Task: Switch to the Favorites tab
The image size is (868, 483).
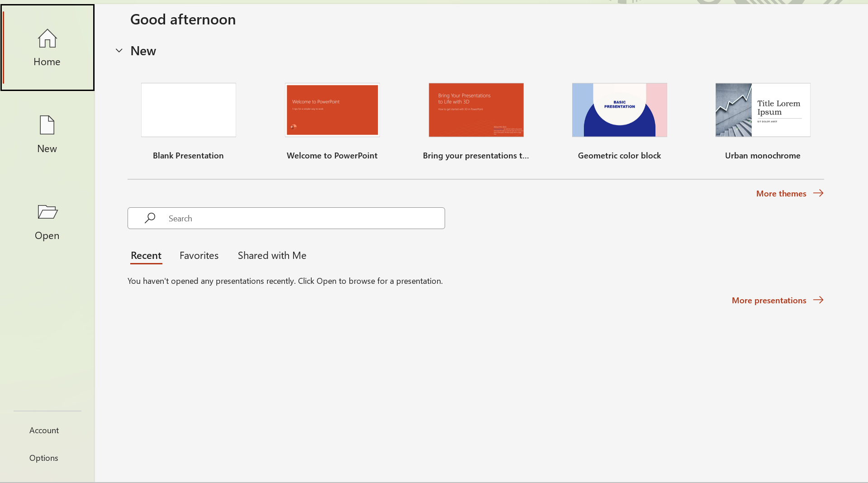Action: point(199,256)
